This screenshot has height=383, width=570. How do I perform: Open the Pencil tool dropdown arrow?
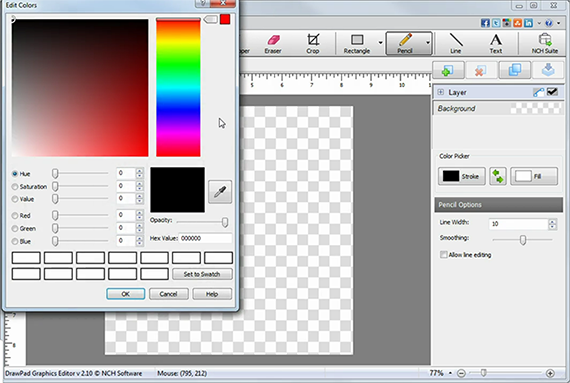[x=428, y=43]
